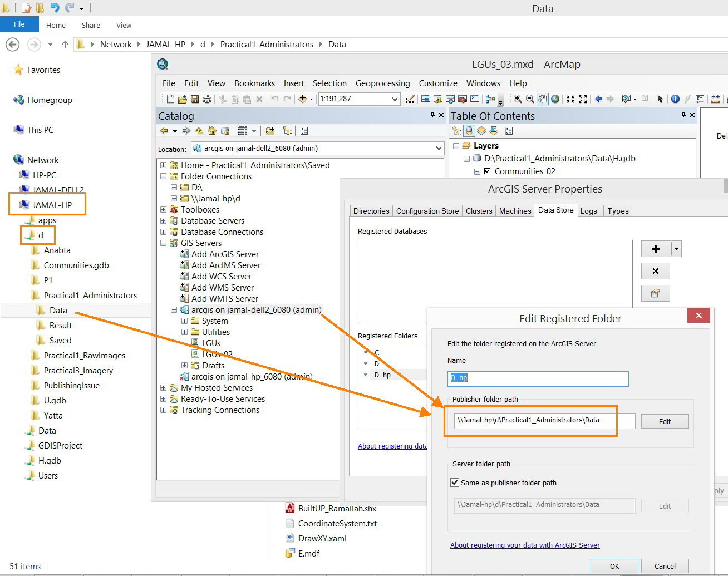
Task: Click Connect To Folder icon in Catalog
Action: pyautogui.click(x=270, y=131)
